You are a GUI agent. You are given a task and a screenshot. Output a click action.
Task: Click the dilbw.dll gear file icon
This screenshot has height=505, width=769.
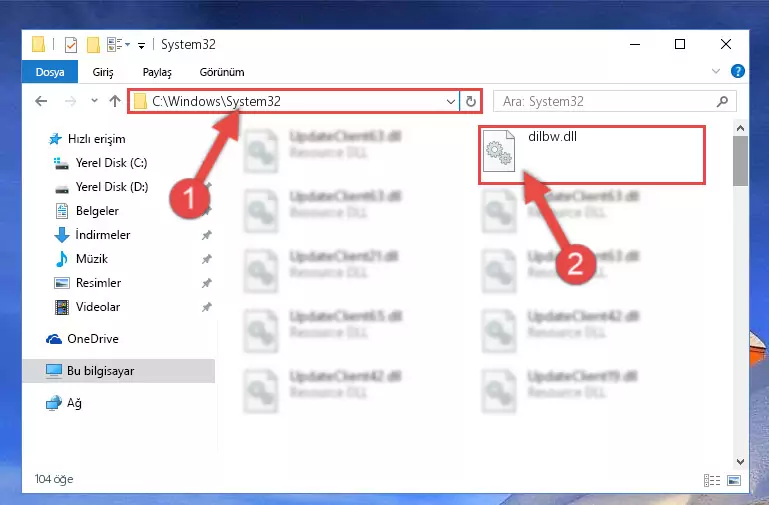499,151
